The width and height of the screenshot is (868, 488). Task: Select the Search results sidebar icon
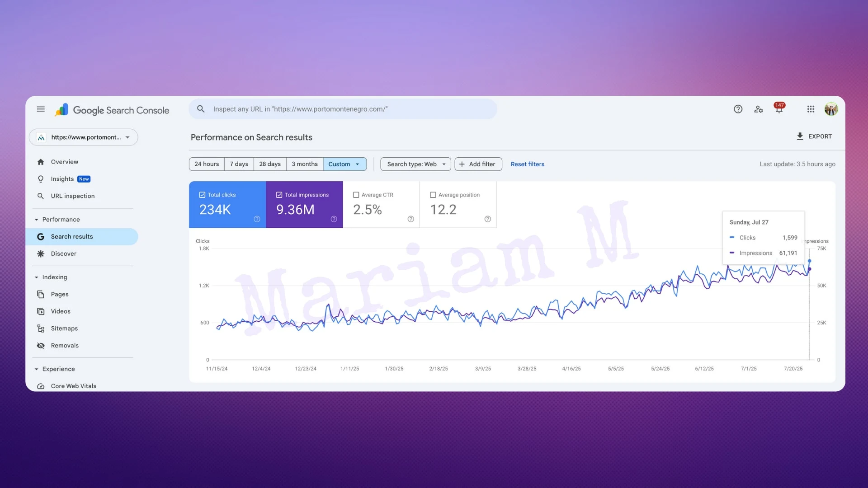coord(41,236)
